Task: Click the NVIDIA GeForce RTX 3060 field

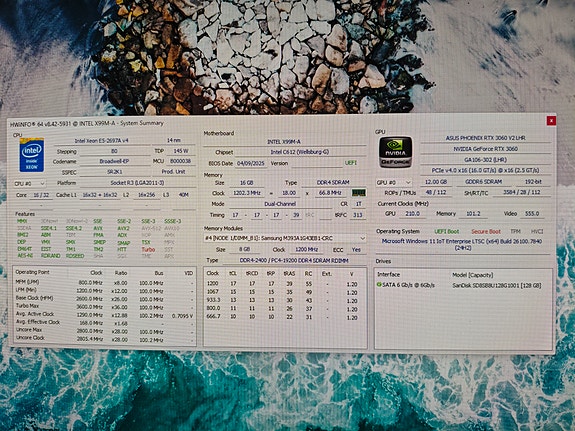Action: (485, 149)
